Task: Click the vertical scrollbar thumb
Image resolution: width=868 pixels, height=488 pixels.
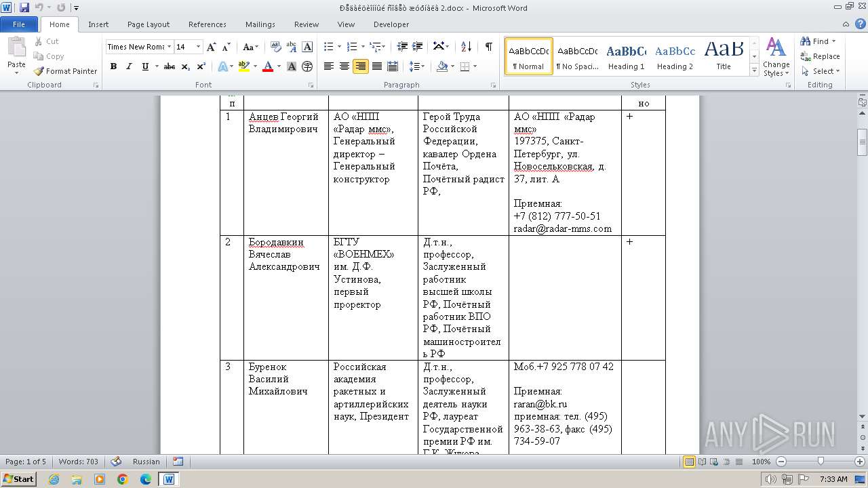Action: (x=863, y=142)
